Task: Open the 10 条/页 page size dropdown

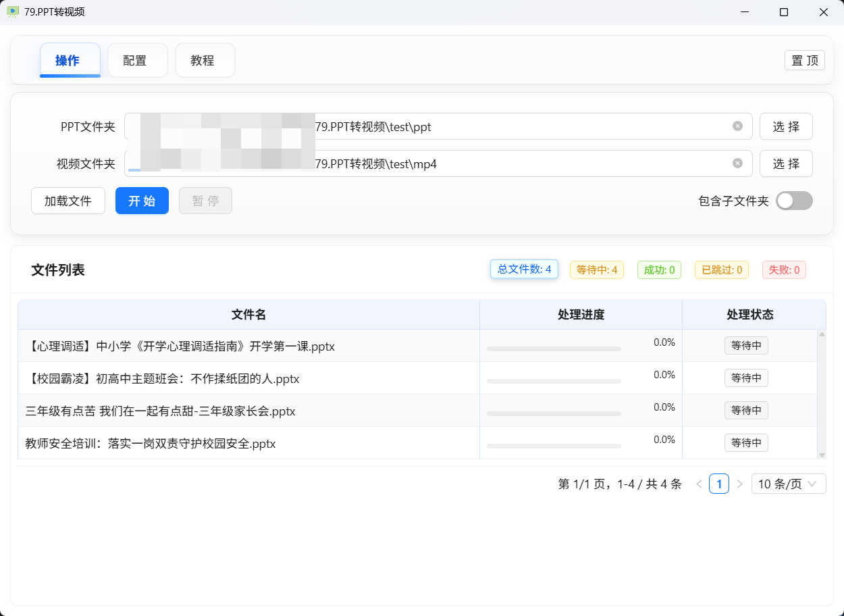Action: [x=788, y=484]
